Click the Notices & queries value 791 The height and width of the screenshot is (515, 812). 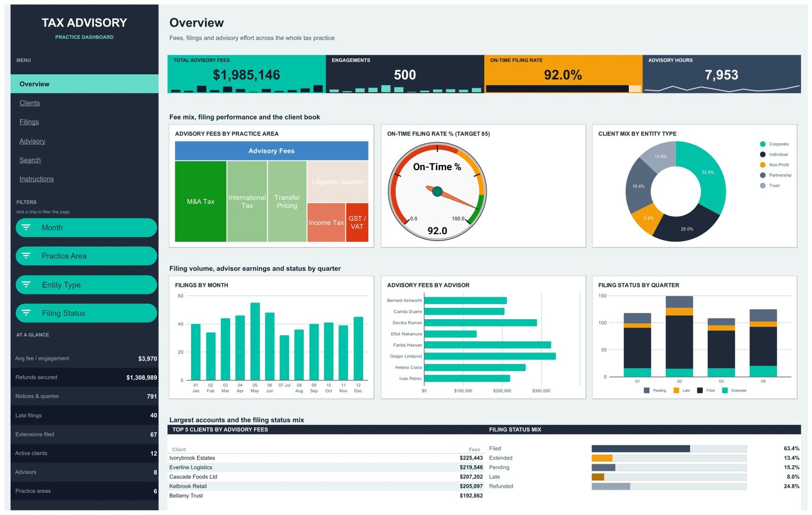(x=152, y=396)
